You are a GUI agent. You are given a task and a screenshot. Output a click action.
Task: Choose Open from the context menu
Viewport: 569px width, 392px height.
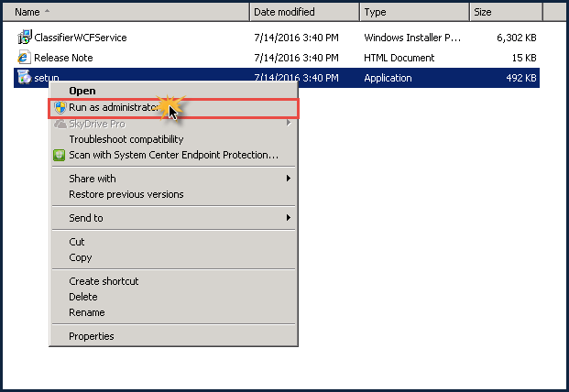82,91
